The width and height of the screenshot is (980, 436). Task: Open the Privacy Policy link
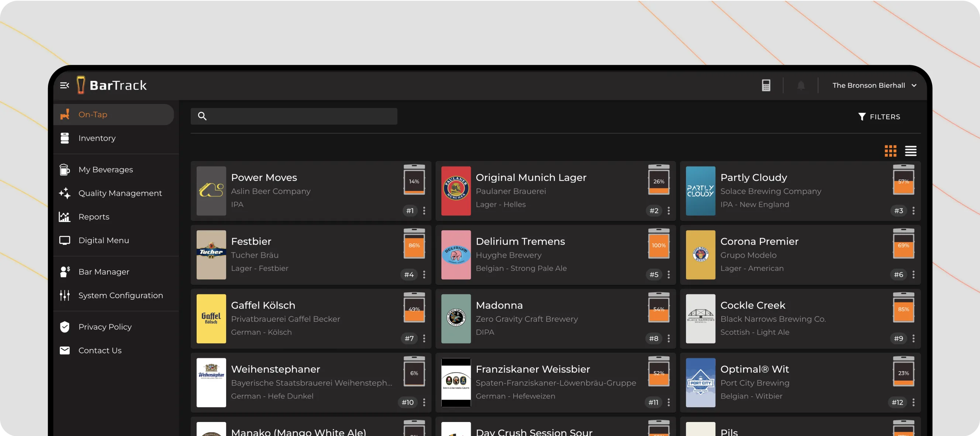pyautogui.click(x=105, y=327)
